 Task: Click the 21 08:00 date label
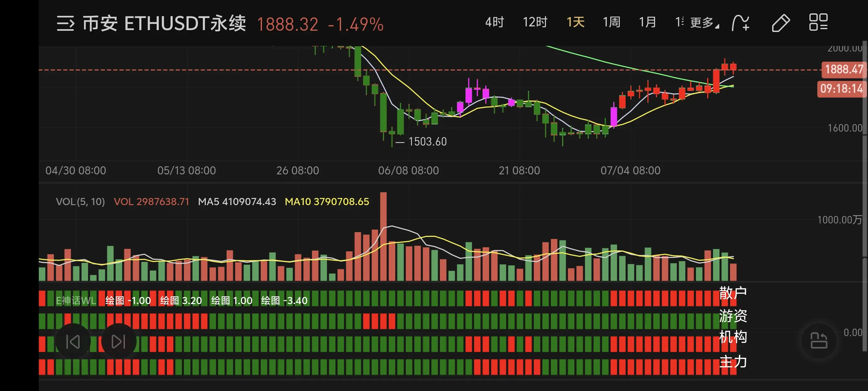coord(519,171)
